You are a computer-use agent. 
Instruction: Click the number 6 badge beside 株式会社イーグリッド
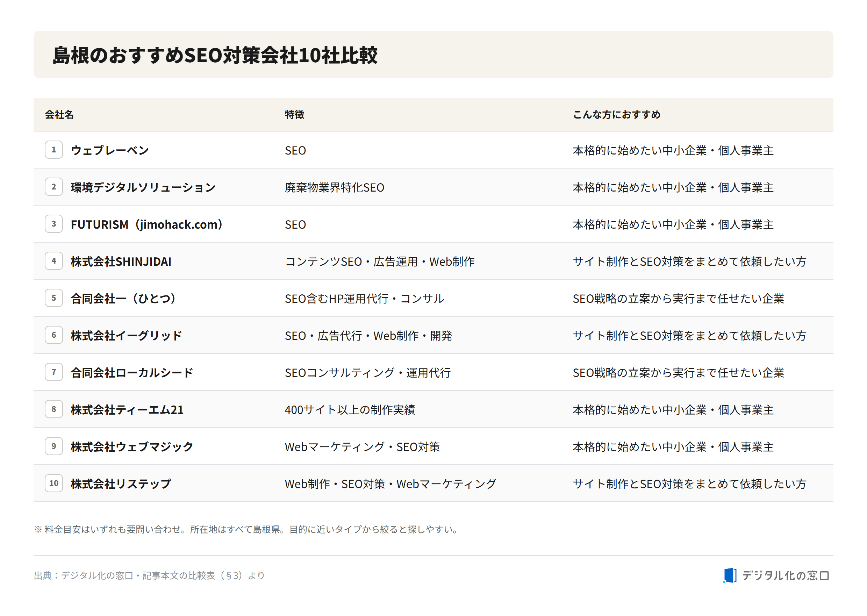[54, 335]
